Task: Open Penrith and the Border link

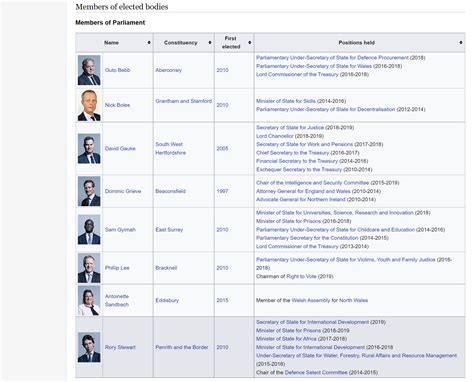Action: [182, 347]
